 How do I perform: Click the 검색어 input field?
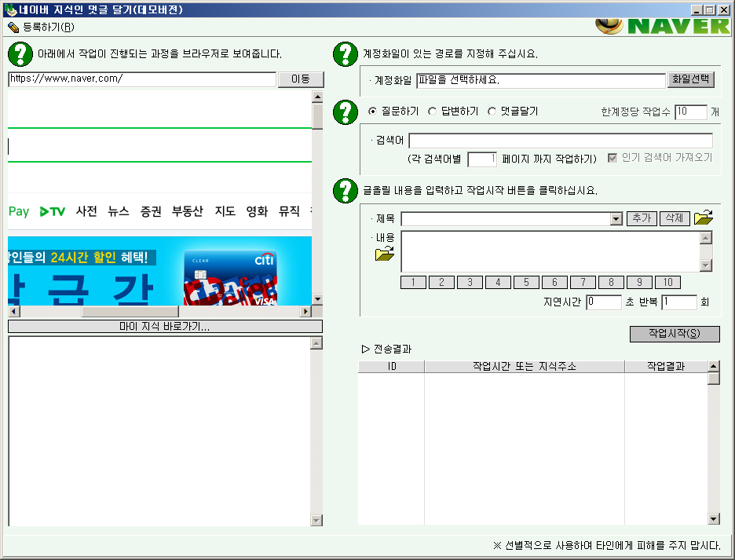tap(560, 141)
